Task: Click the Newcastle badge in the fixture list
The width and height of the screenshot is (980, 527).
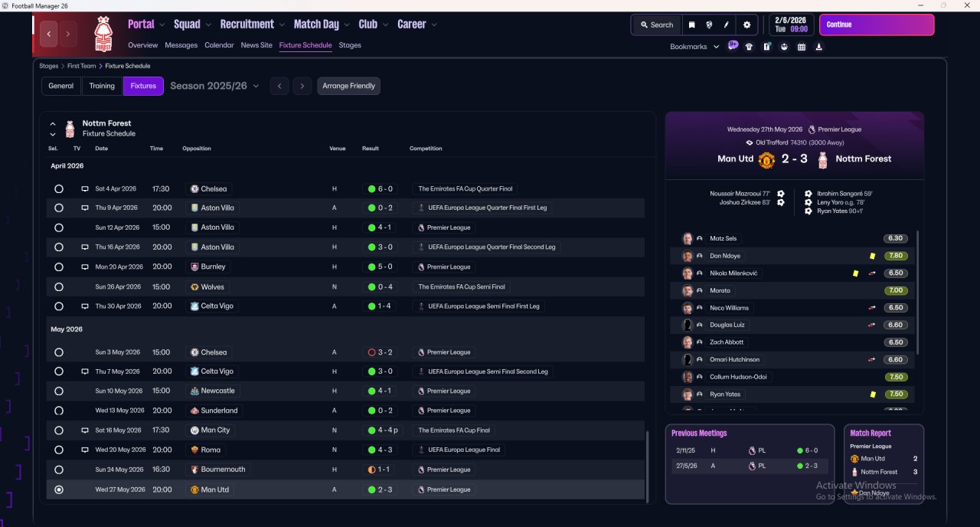Action: point(194,391)
